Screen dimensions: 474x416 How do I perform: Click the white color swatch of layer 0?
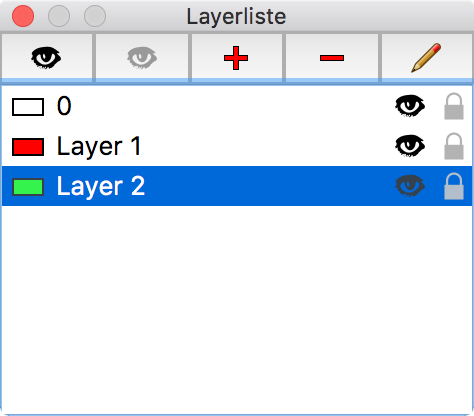tap(28, 107)
